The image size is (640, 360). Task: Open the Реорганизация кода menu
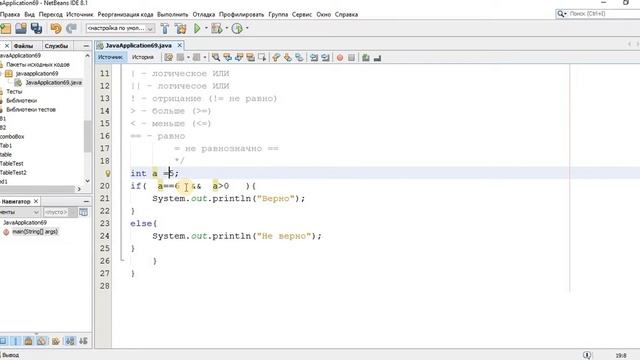pos(125,14)
